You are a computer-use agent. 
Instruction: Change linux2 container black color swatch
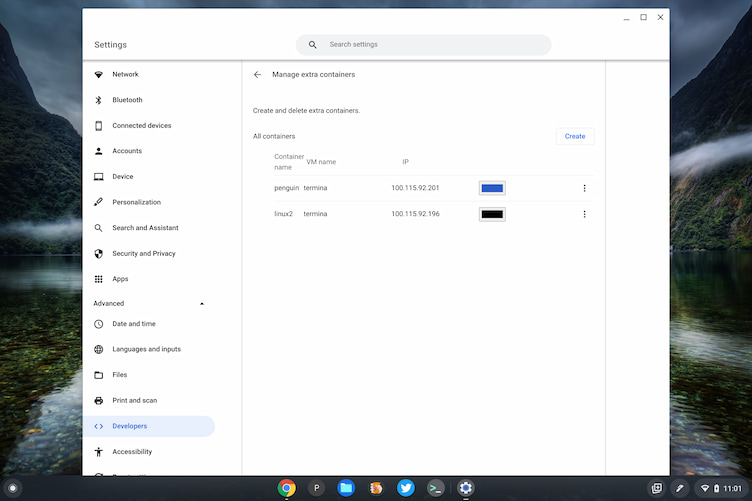point(492,214)
